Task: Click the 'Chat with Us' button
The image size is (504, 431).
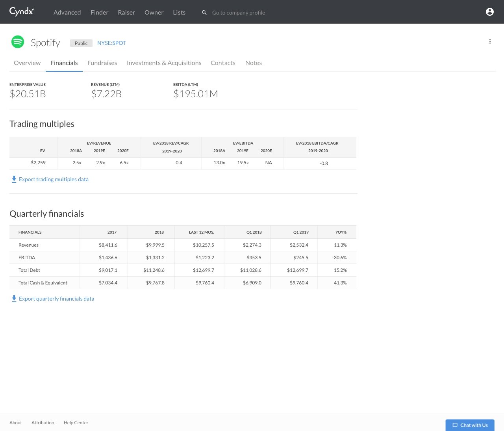Action: point(470,425)
